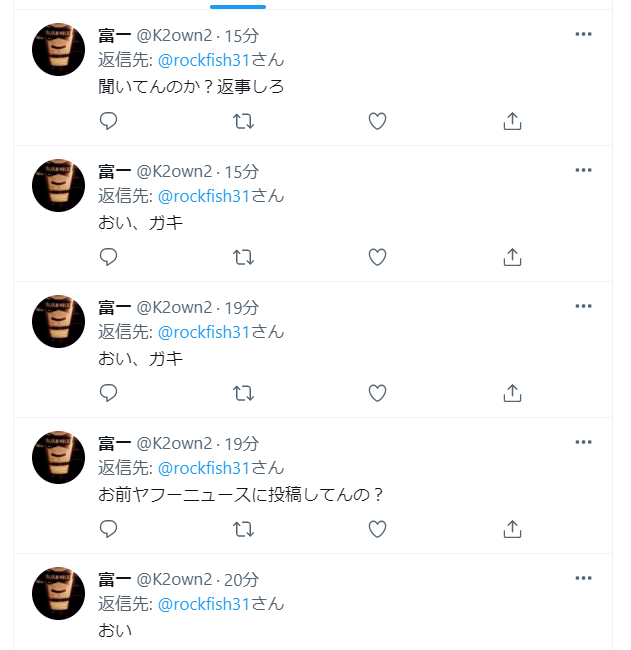Retweet the "聞いてんのか？返事しろ" tweet
The height and width of the screenshot is (650, 631).
(243, 121)
